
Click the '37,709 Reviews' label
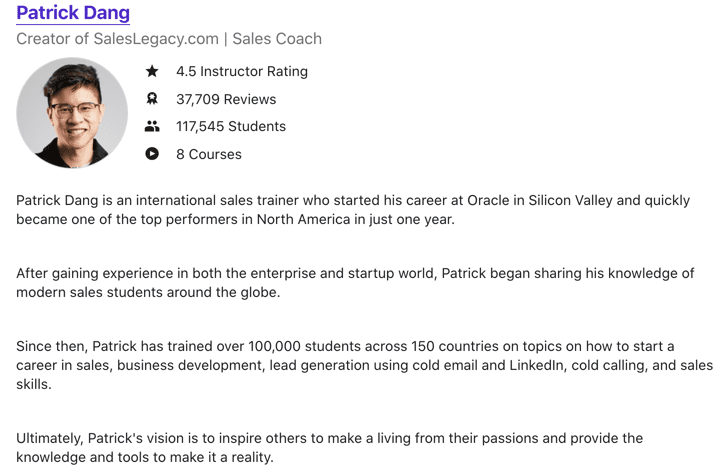pyautogui.click(x=226, y=99)
